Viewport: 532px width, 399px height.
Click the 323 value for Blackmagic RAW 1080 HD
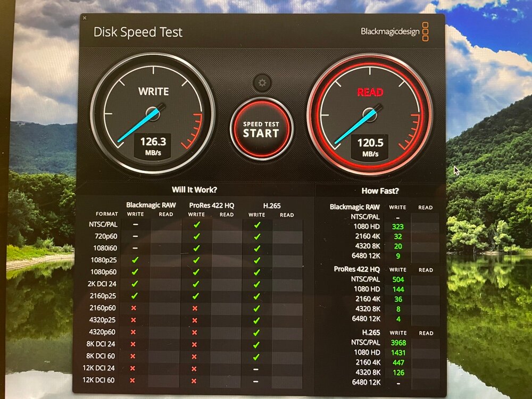398,227
